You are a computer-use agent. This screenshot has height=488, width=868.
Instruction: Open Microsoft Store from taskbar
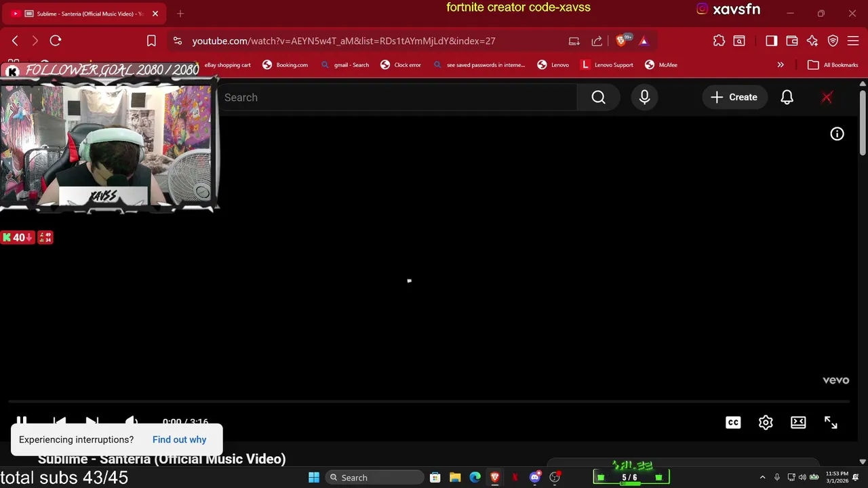tap(435, 478)
